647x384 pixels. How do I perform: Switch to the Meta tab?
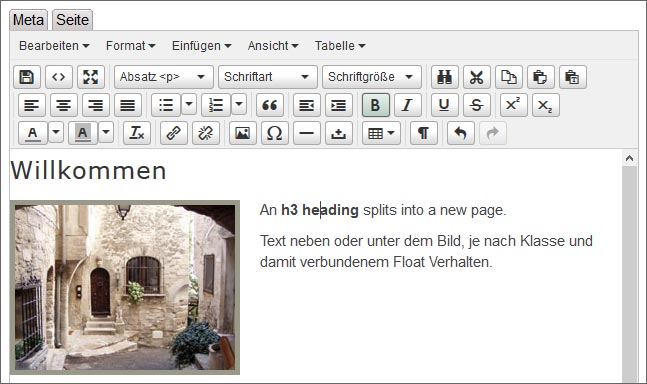coord(28,20)
